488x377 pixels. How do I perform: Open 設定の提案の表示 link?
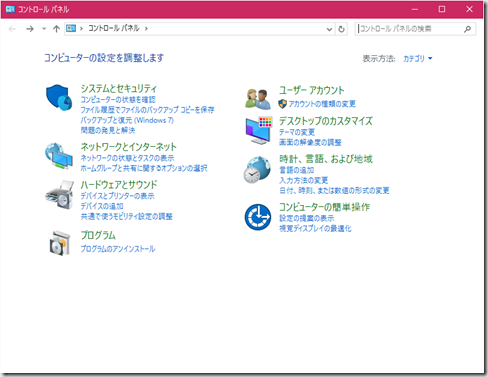(306, 218)
